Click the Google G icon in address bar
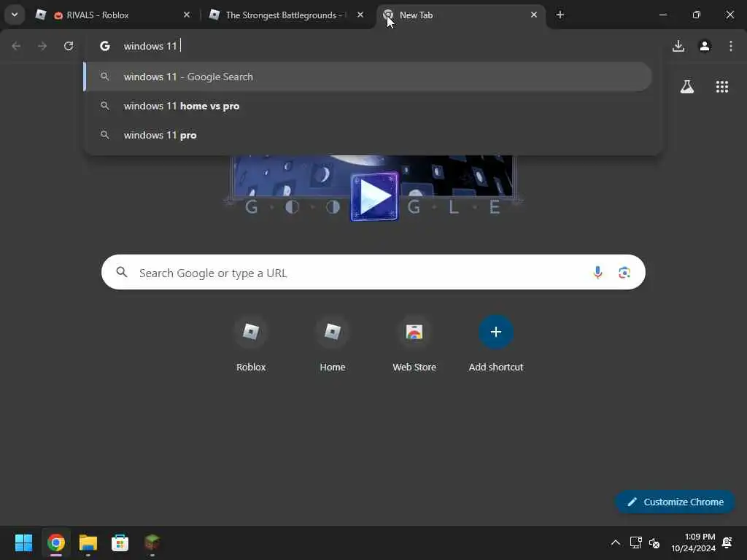Image resolution: width=747 pixels, height=560 pixels. pyautogui.click(x=105, y=46)
